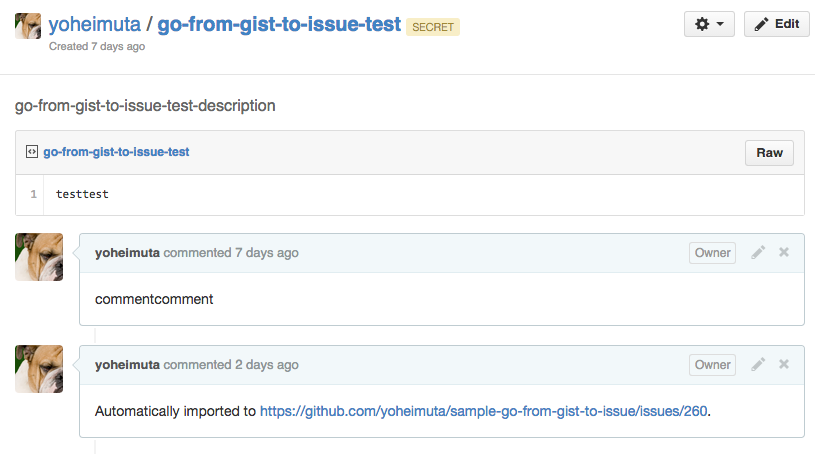Click the '2 days ago' comment timestamp
Viewport: 815px width, 454px height.
[x=266, y=365]
